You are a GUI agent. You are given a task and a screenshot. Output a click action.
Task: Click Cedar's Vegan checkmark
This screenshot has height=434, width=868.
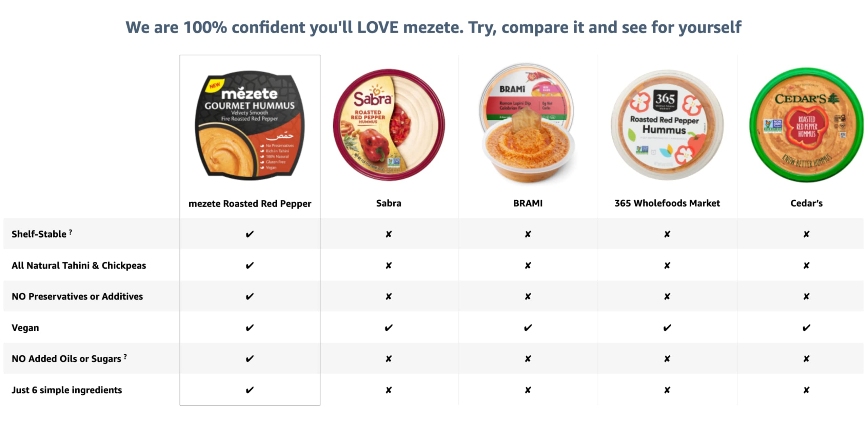coord(806,328)
